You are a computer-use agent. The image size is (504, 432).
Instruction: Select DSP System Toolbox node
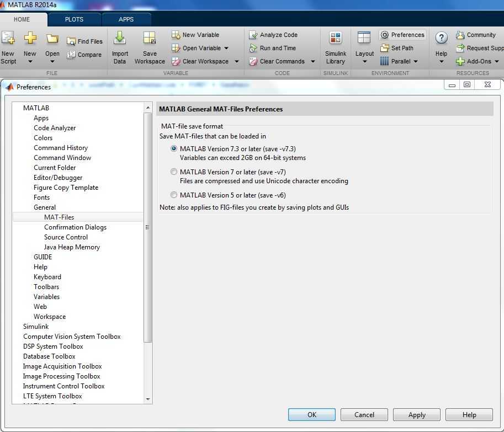pos(53,346)
